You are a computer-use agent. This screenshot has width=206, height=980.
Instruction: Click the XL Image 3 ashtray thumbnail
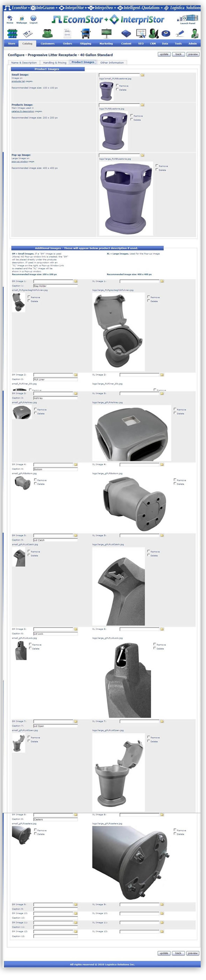(132, 433)
